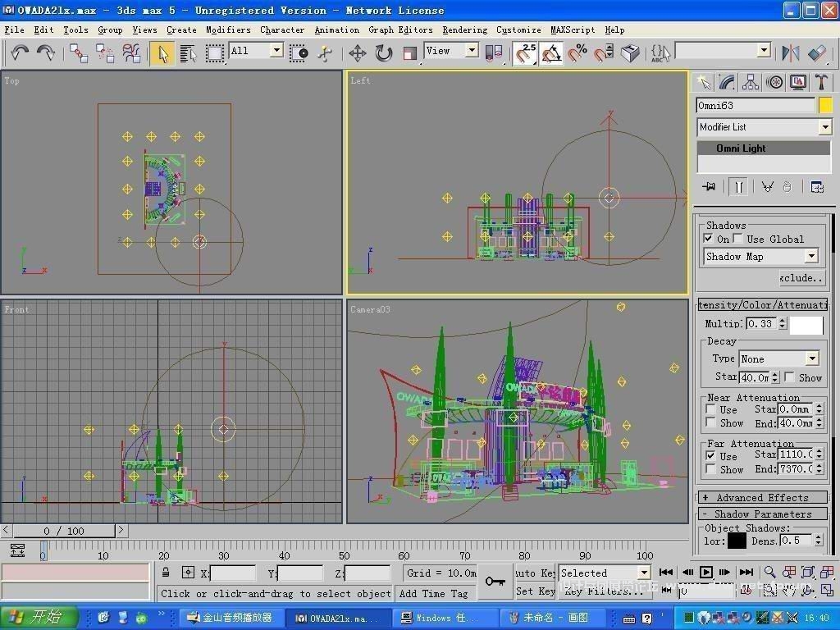Open the Hierarchy command panel tab
840x630 pixels.
(x=751, y=82)
